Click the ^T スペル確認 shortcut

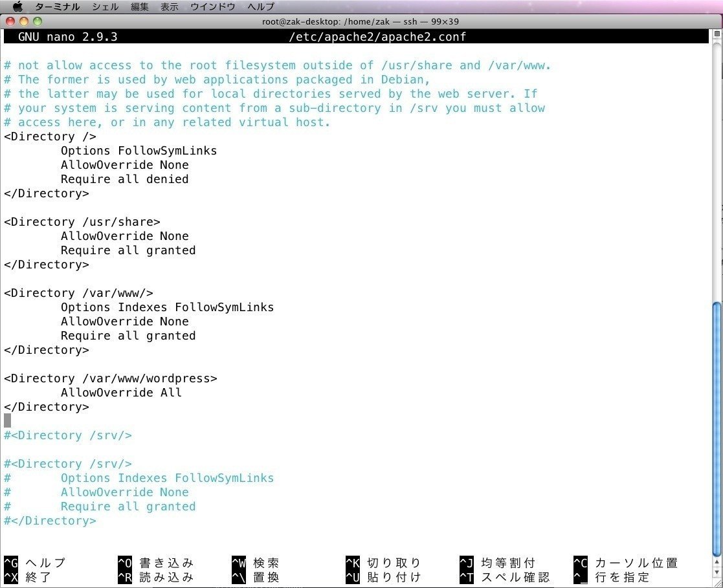(505, 577)
